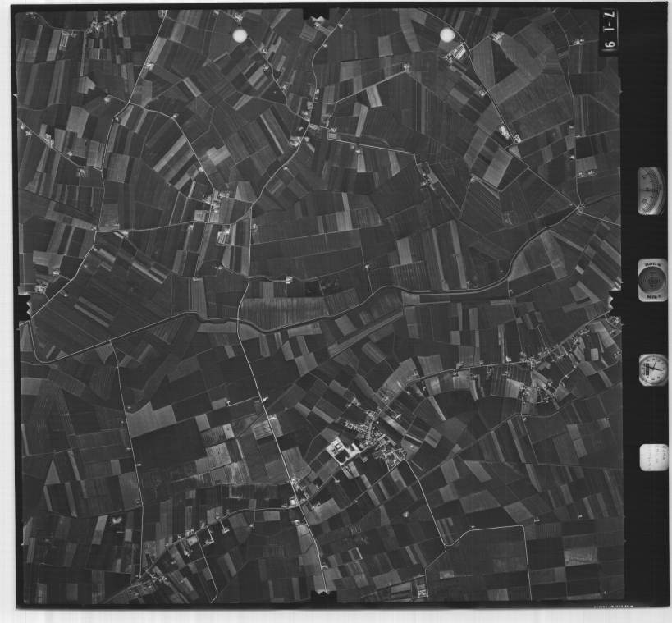The image size is (672, 623).
Task: Select the circular bubble level instrument
Action: point(652,280)
